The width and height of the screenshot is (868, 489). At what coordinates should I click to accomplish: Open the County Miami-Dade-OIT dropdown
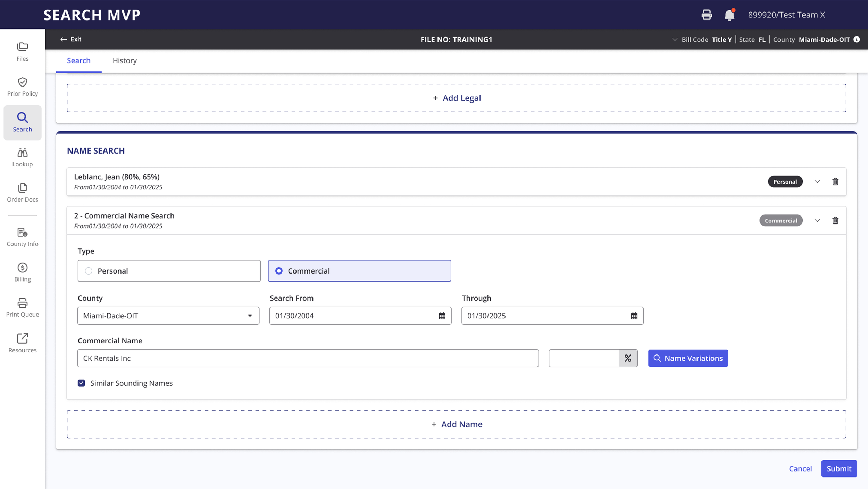tap(168, 316)
